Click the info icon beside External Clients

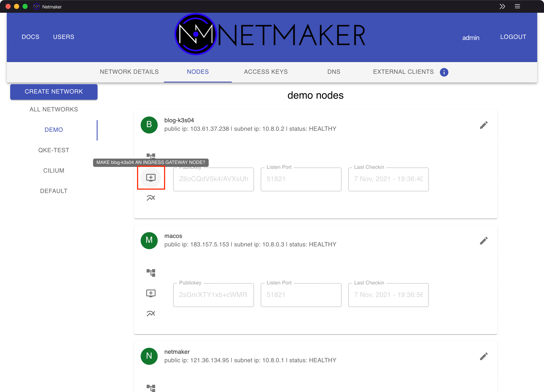444,72
